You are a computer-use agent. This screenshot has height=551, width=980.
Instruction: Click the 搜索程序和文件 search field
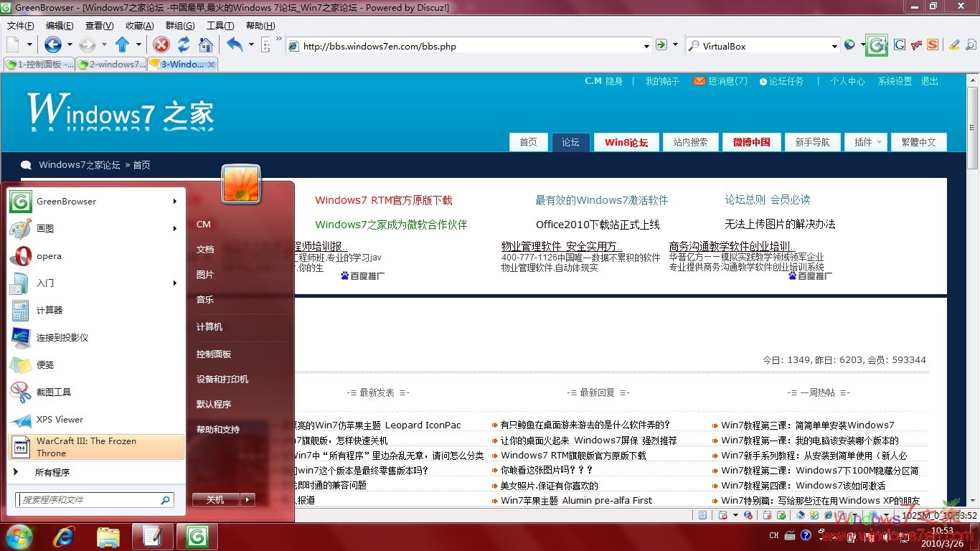pyautogui.click(x=95, y=499)
